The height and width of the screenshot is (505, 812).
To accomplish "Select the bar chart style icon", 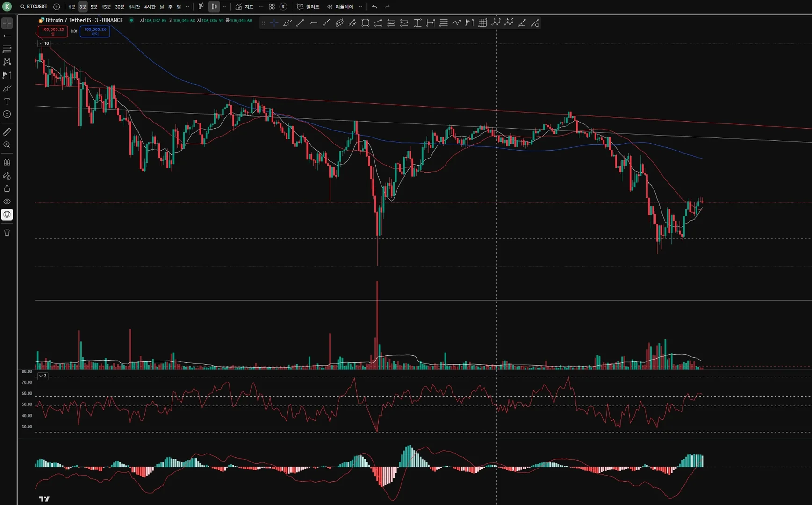I will pyautogui.click(x=201, y=7).
